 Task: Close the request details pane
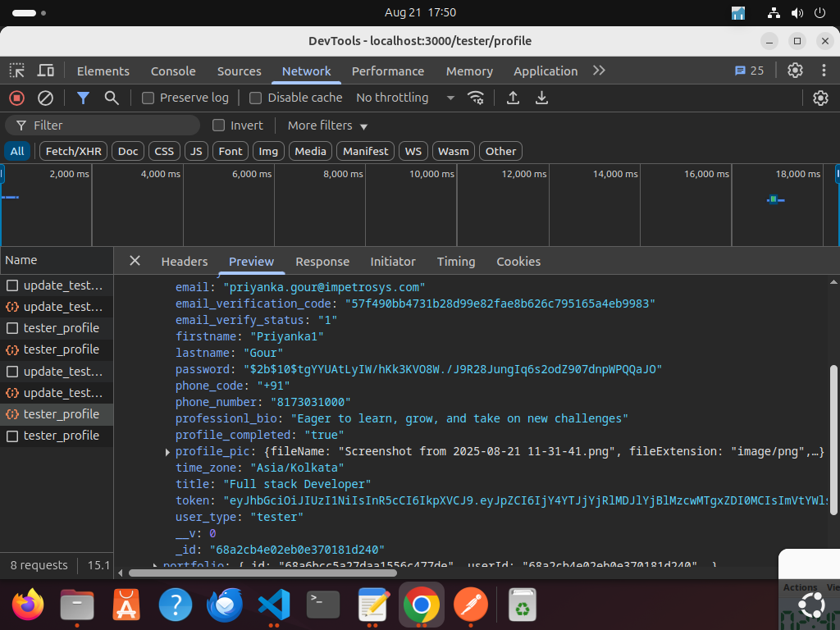point(135,261)
